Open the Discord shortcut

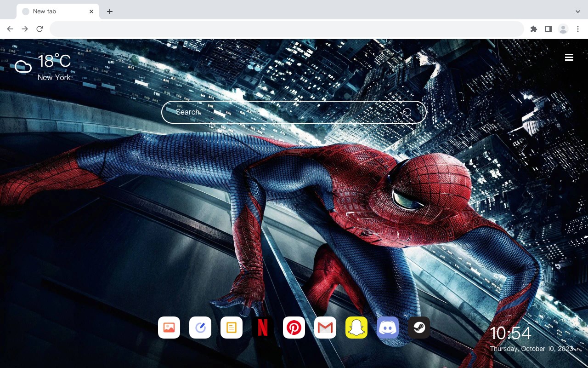click(388, 328)
